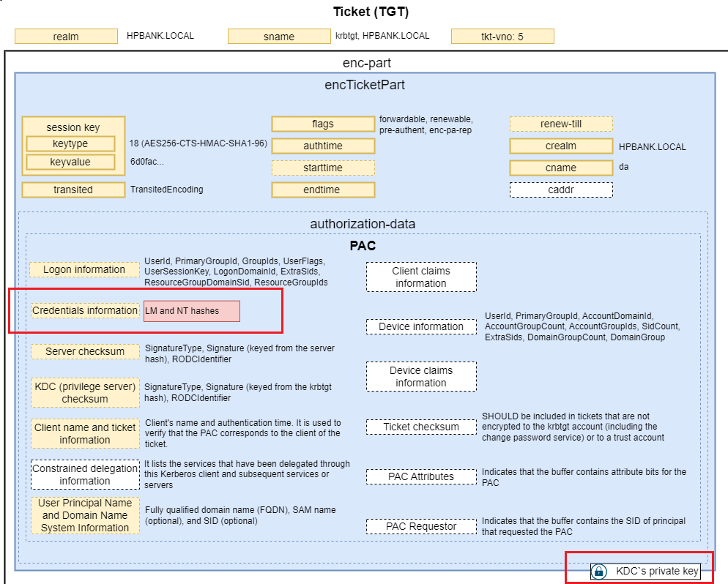Image resolution: width=728 pixels, height=584 pixels.
Task: Select the Constrained delegation information box
Action: click(x=85, y=474)
